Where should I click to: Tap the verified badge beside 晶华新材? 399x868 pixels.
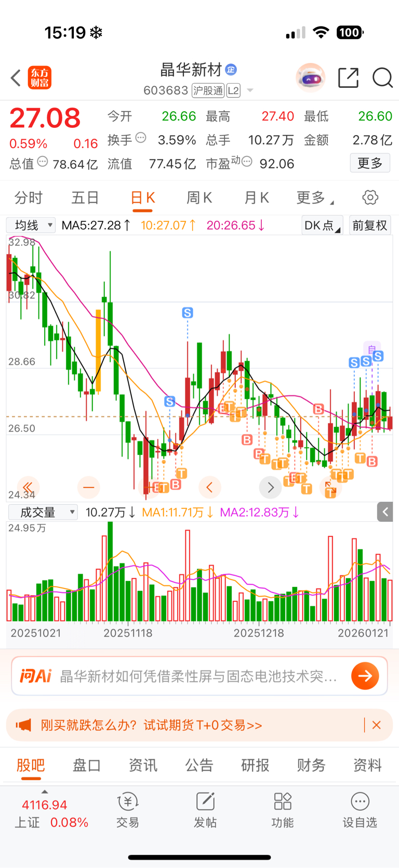click(231, 69)
